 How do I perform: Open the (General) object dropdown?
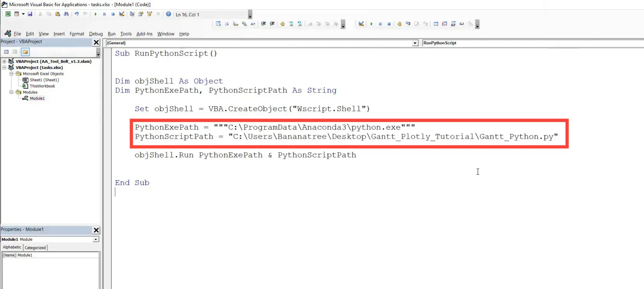[415, 43]
